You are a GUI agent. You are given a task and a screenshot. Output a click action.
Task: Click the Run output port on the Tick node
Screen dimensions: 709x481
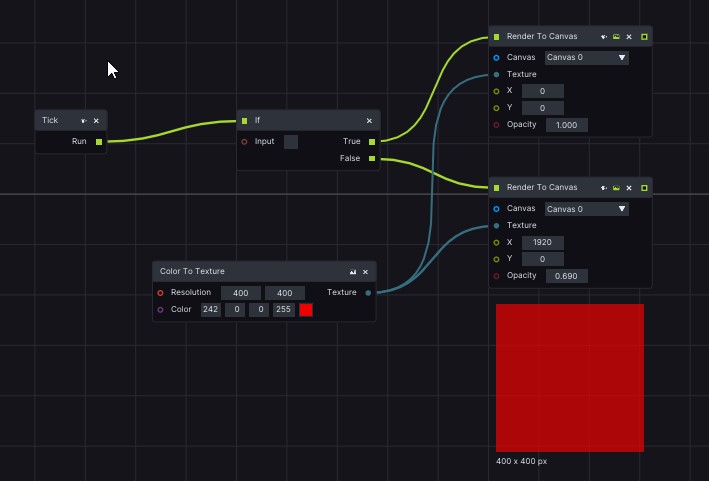coord(98,142)
